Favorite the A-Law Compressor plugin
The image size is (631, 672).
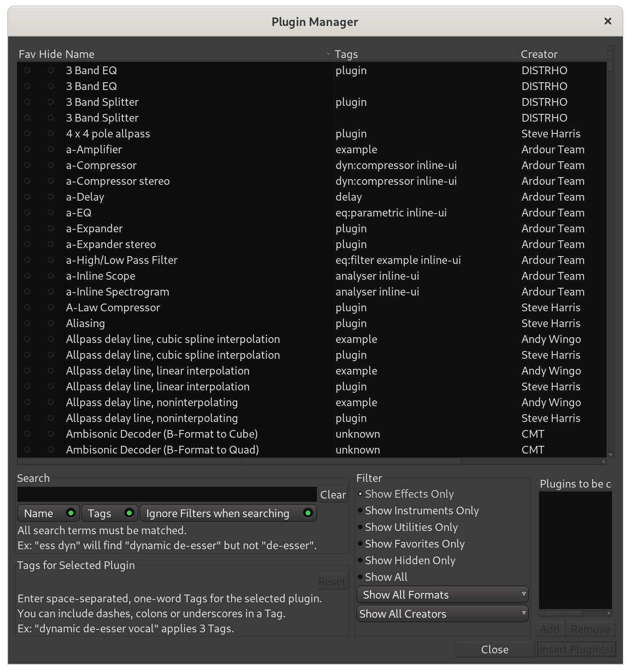27,308
